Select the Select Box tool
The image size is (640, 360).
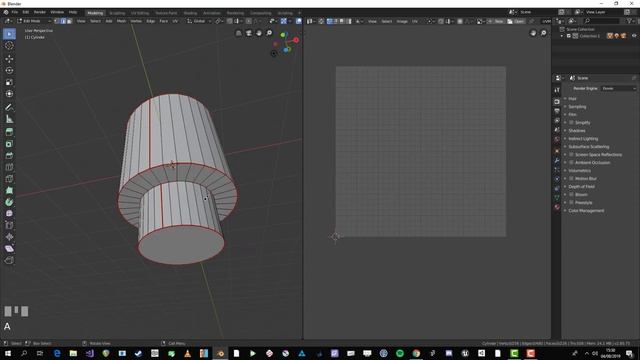tap(9, 34)
